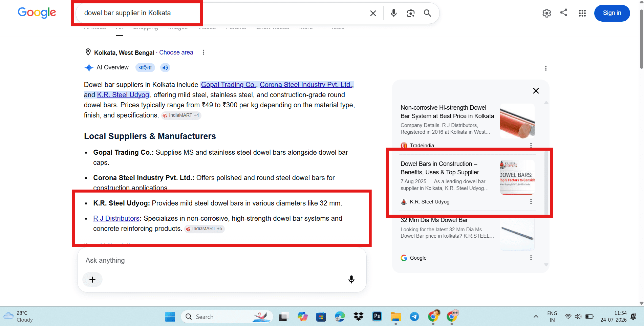The width and height of the screenshot is (644, 326).
Task: Clear the search query with the X icon
Action: 373,13
